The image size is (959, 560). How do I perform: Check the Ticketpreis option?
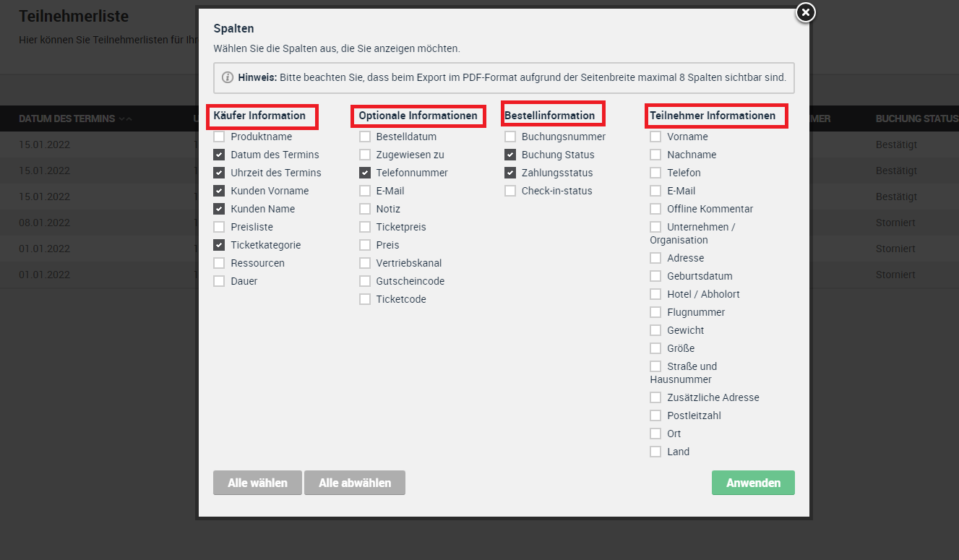pos(365,227)
